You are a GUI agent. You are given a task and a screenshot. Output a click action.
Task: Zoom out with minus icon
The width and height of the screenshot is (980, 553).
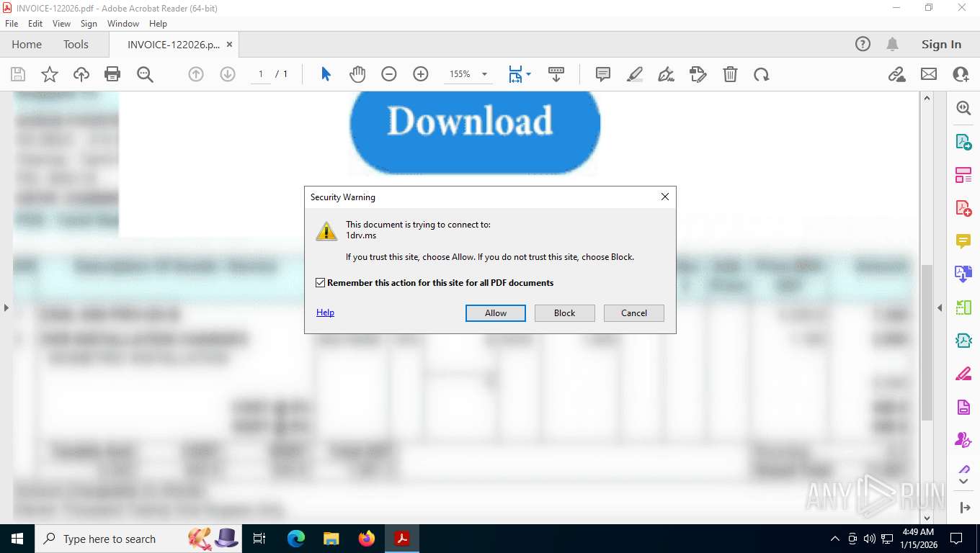(x=389, y=74)
